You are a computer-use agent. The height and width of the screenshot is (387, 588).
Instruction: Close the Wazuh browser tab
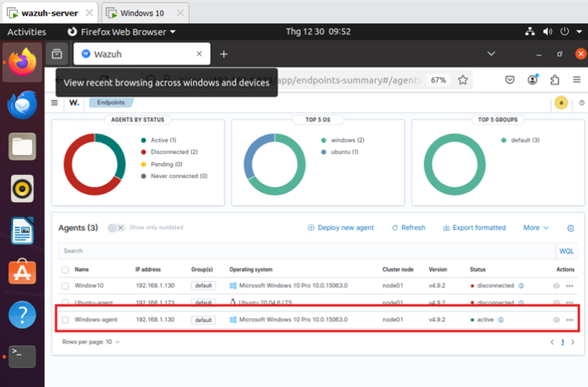click(x=199, y=54)
